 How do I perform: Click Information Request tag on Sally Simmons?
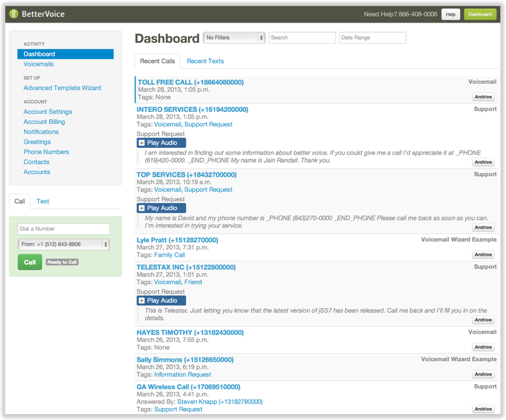coord(182,374)
